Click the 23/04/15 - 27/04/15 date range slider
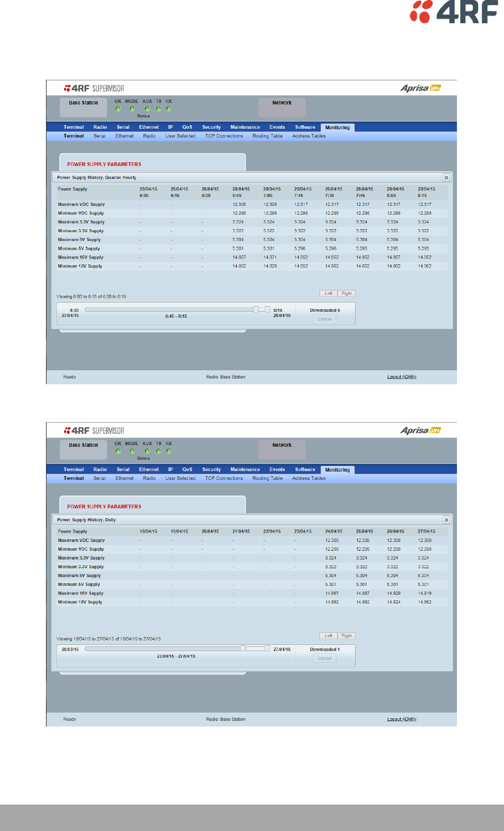The width and height of the screenshot is (504, 831). coord(177,648)
